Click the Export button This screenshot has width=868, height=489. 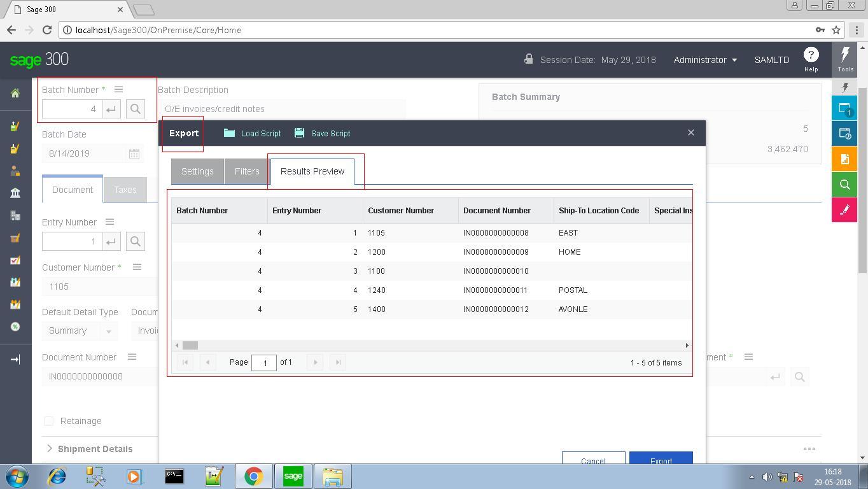[661, 459]
